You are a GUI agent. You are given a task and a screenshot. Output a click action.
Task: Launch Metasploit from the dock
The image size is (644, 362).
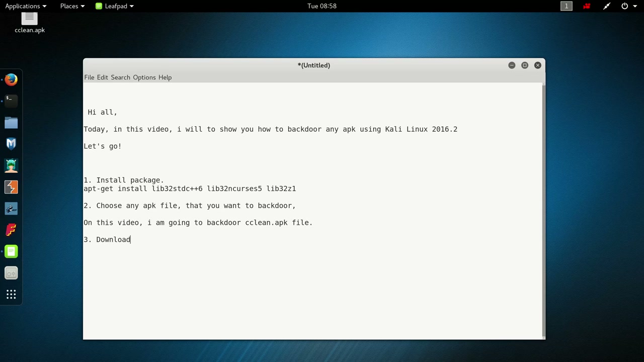[x=11, y=144]
